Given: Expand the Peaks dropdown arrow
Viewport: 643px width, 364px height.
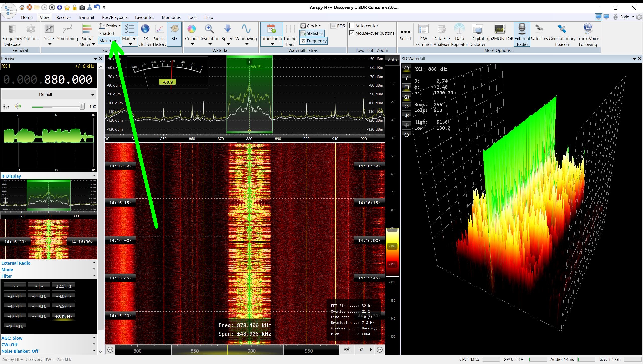Looking at the screenshot, I should (120, 26).
